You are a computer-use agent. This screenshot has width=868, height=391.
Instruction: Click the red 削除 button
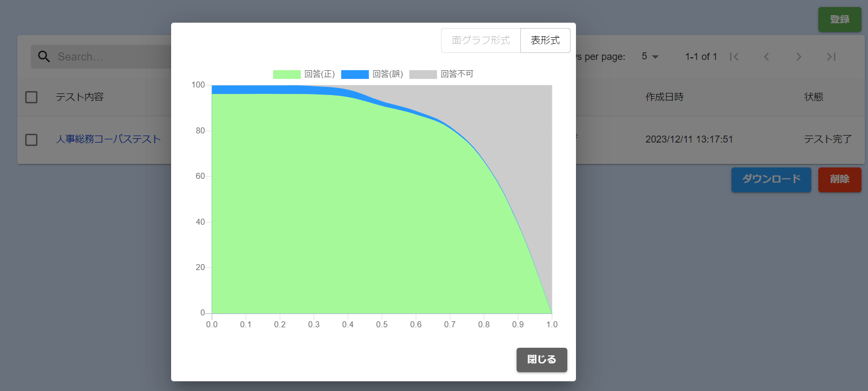pyautogui.click(x=839, y=179)
